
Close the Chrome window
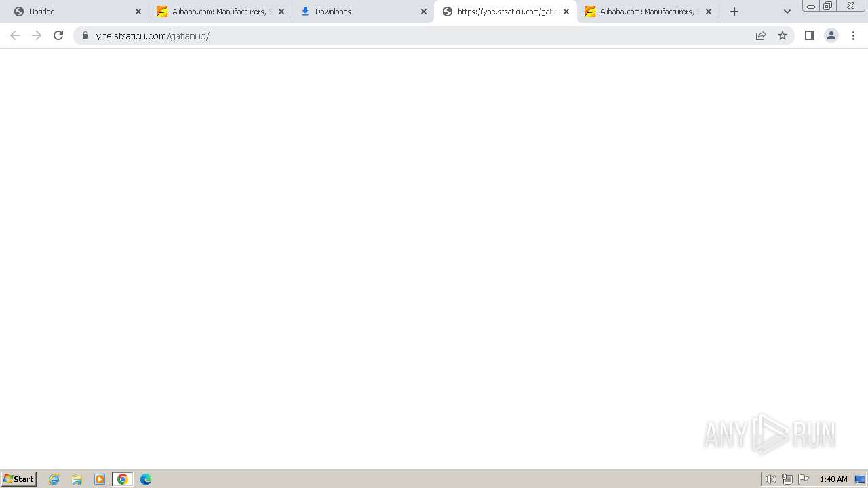850,5
